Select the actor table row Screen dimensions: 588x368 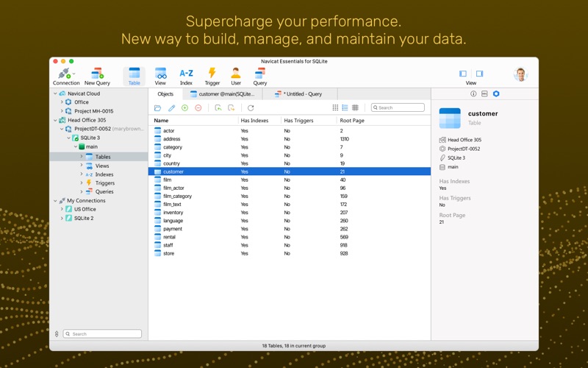click(x=290, y=131)
